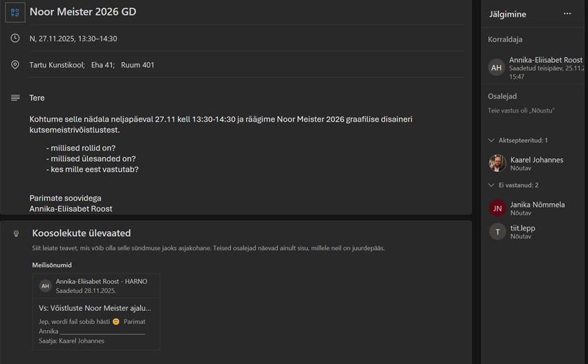Click the clock icon by the meeting time
The image size is (588, 364).
(x=15, y=39)
